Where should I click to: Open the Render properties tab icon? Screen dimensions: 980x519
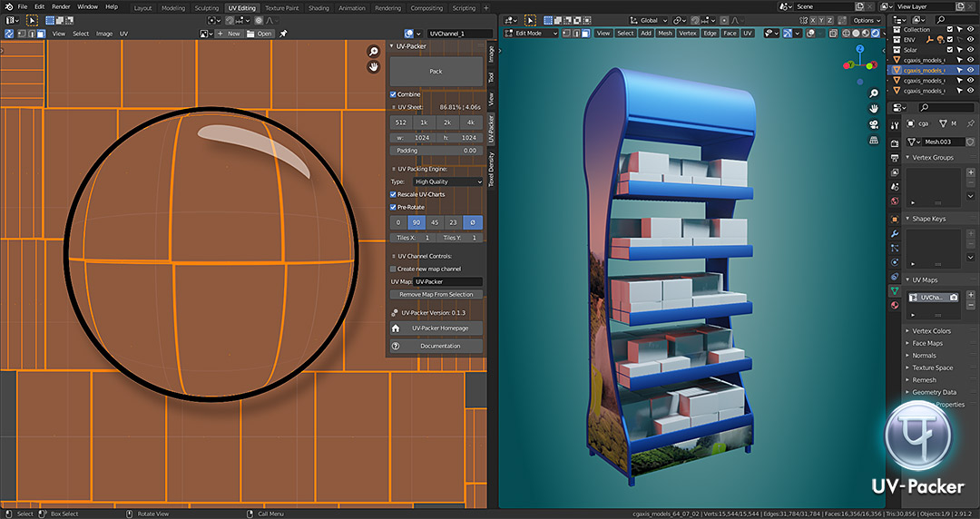895,143
